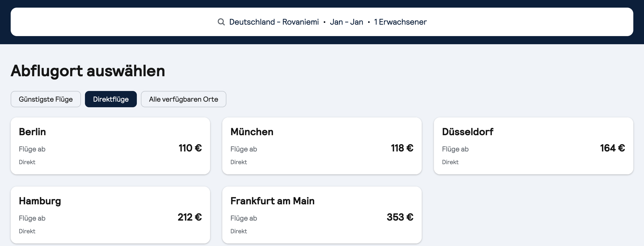
Task: Click the 212 € Hamburg price
Action: pos(189,217)
